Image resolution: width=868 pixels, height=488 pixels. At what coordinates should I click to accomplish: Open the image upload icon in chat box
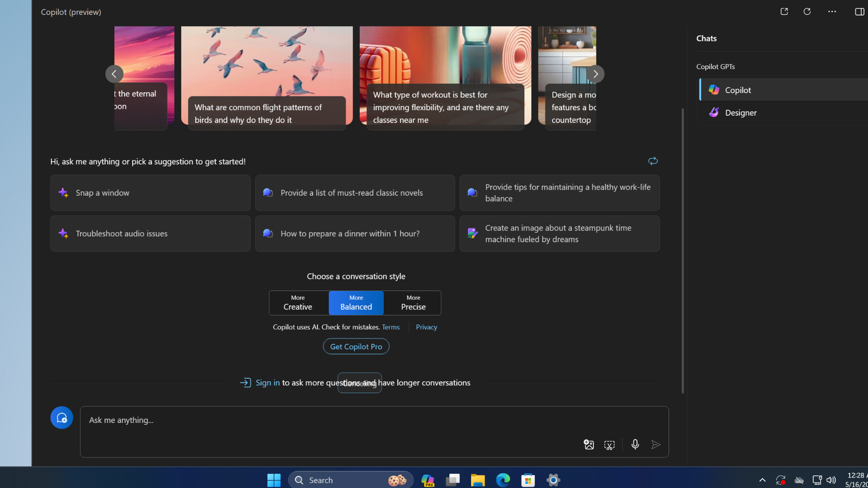pos(588,444)
